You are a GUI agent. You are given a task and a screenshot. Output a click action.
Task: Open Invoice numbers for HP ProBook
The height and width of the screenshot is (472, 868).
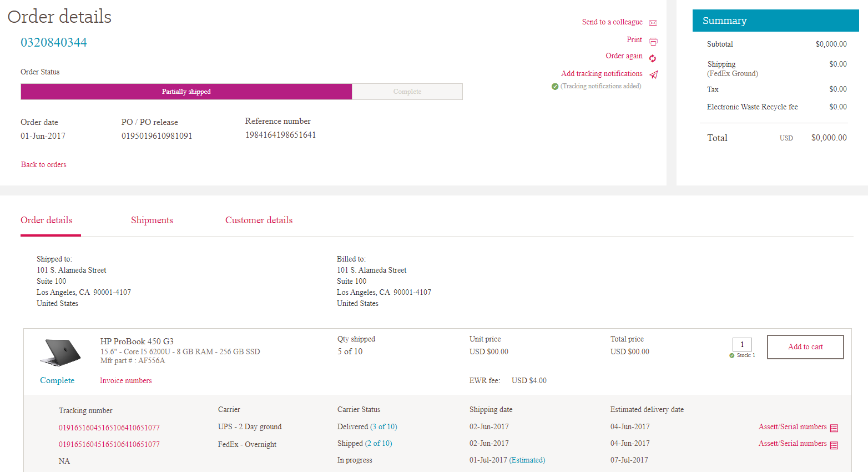tap(125, 381)
